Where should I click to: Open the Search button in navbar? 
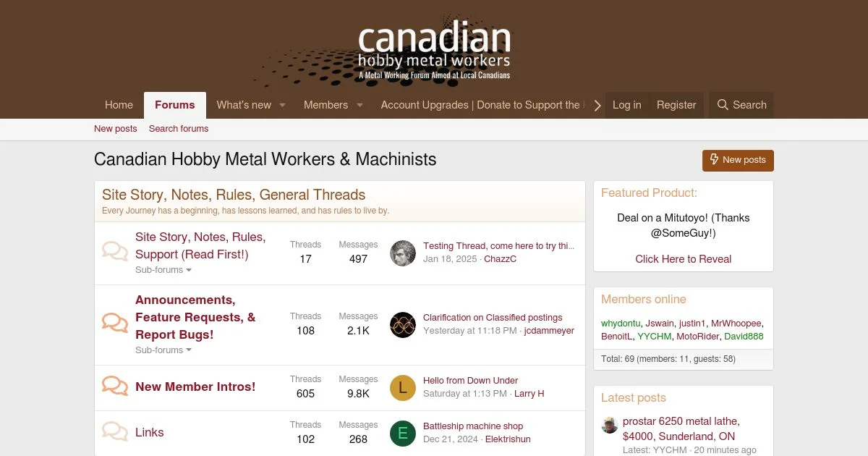[741, 105]
